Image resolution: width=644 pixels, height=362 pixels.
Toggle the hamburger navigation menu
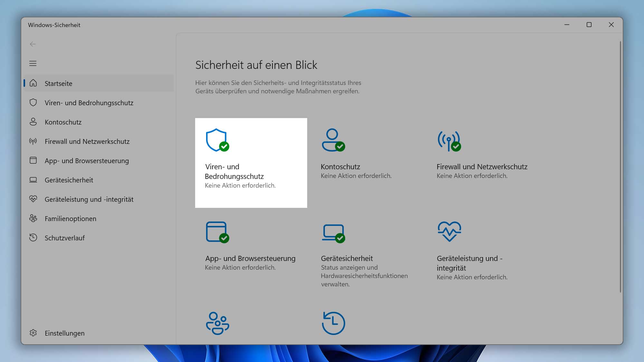pos(33,63)
